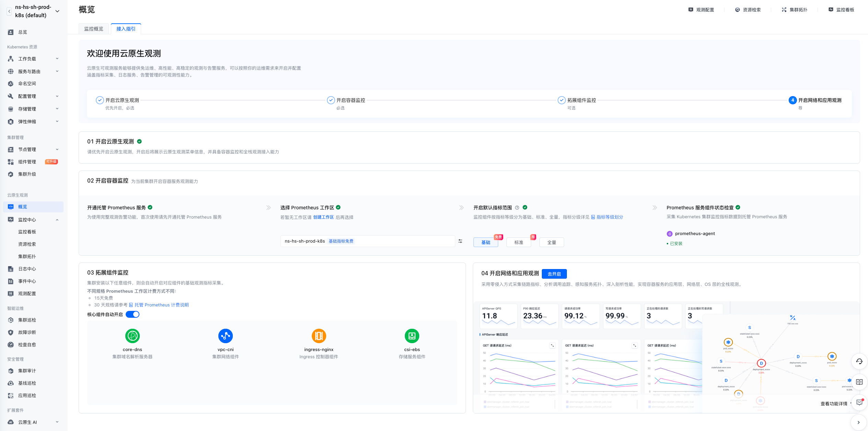Open the cluster selector dropdown ns-hs-sh-prod-k8s

tap(57, 11)
